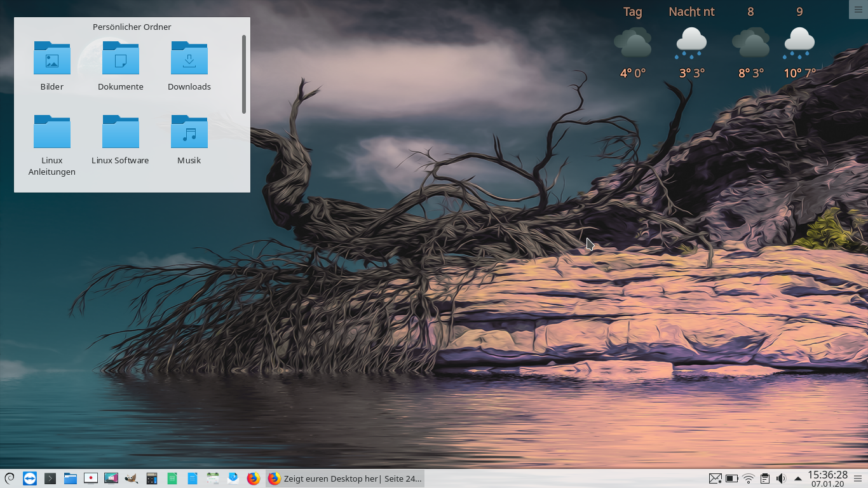Viewport: 868px width, 488px height.
Task: Open the desktop toolbox hamburger menu
Action: click(x=858, y=9)
